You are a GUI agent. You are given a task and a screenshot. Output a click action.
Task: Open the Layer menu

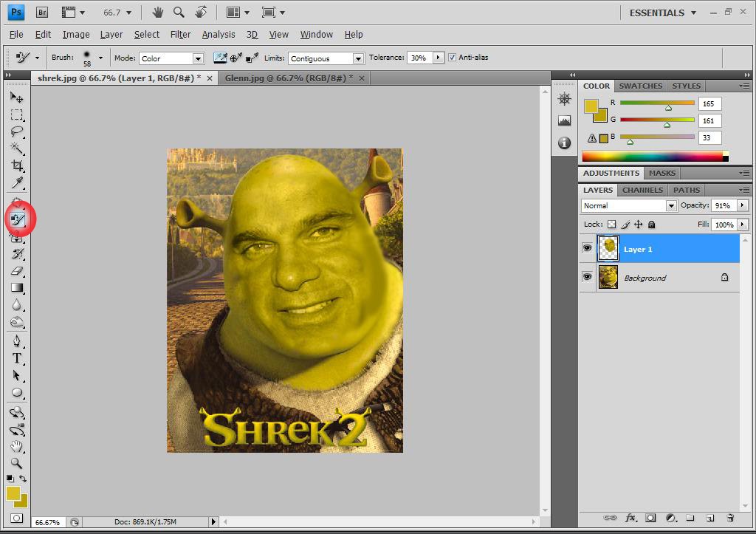coord(111,34)
